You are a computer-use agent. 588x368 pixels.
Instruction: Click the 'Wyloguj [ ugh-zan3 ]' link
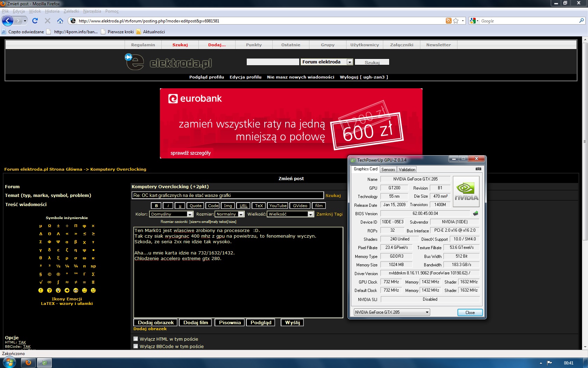(364, 77)
